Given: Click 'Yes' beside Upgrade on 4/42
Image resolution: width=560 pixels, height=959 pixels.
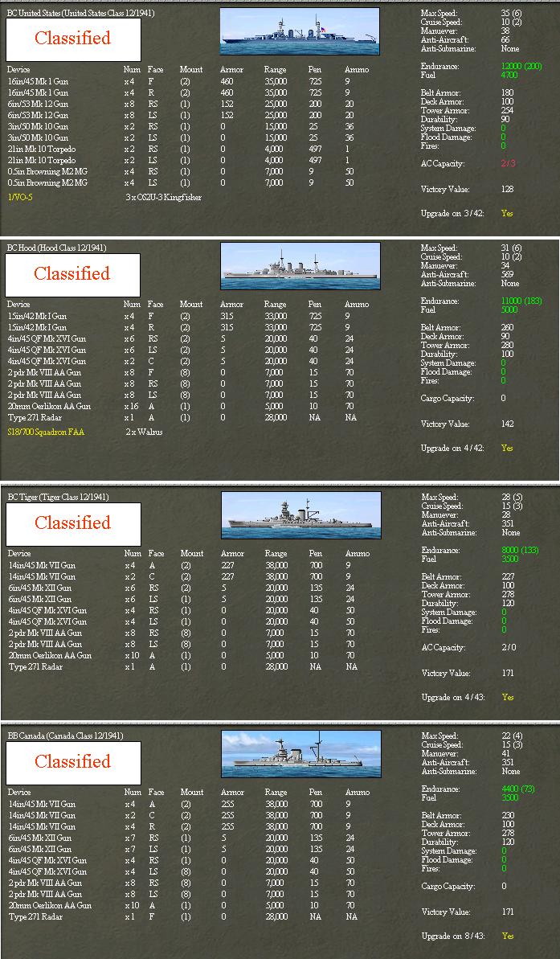Looking at the screenshot, I should (x=507, y=449).
